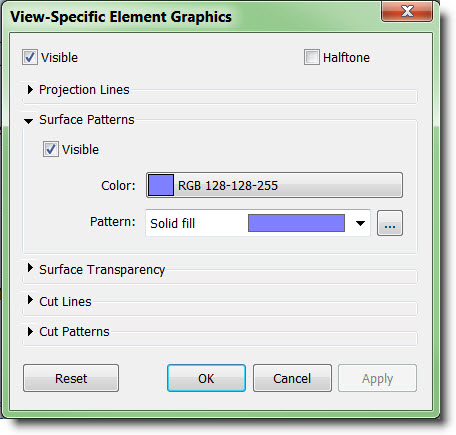Open fill pattern browser ellipsis button
The height and width of the screenshot is (435, 456).
pos(390,223)
